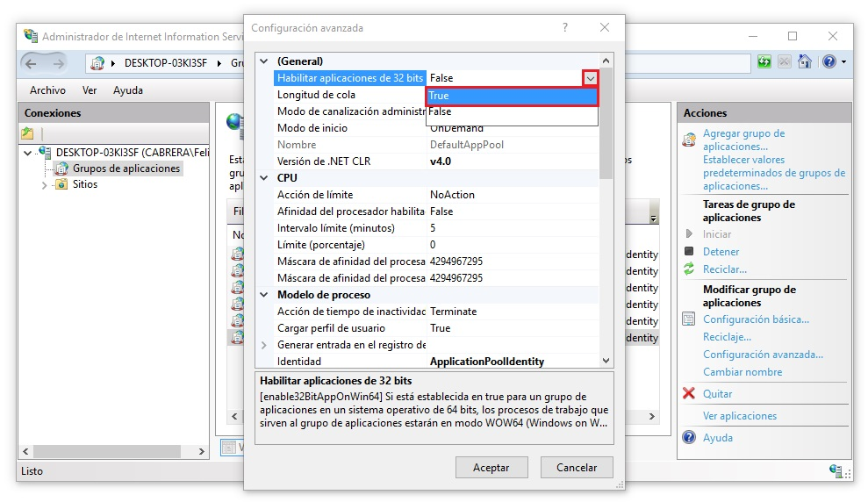Select True in the dropdown list
868x502 pixels.
pos(512,96)
